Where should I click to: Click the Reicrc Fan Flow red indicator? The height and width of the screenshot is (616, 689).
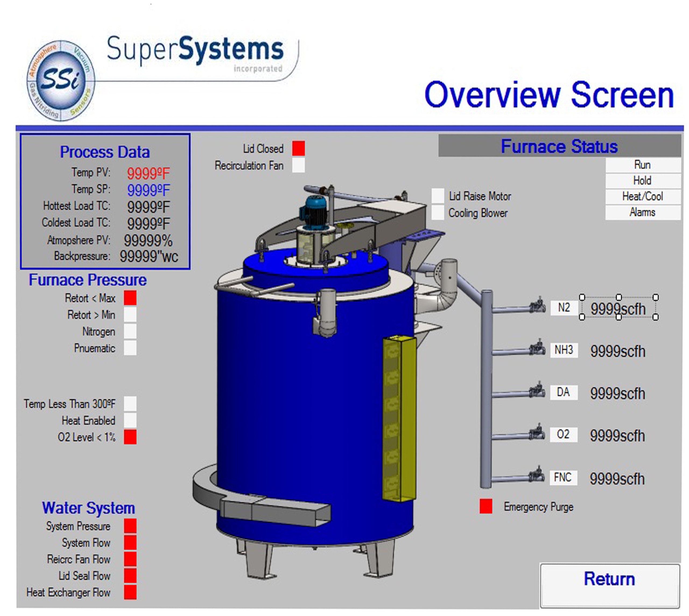tap(130, 559)
